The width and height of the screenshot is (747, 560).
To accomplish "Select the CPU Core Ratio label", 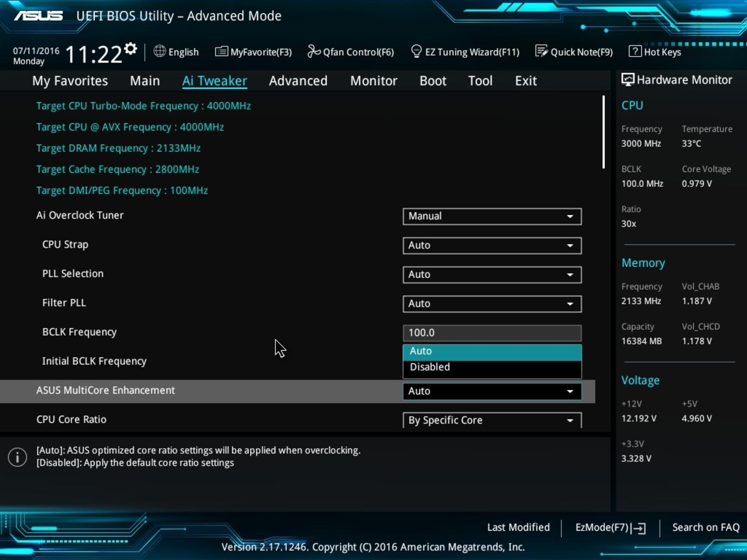I will tap(71, 419).
